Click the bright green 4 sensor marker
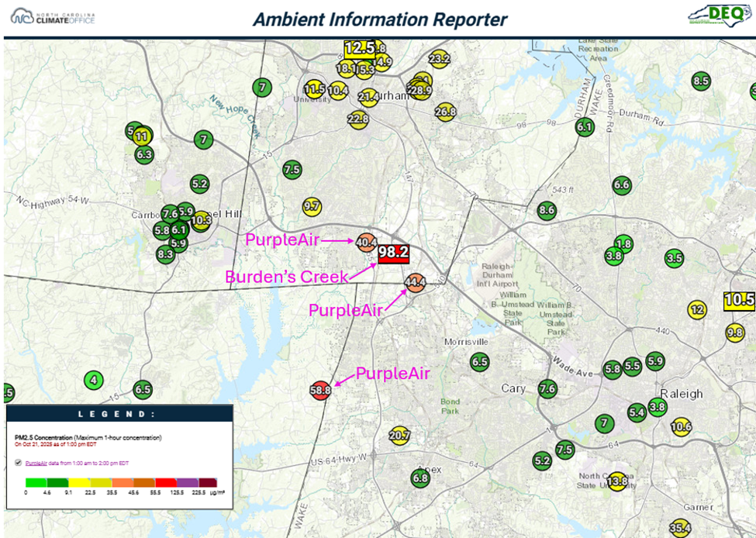 click(x=94, y=380)
